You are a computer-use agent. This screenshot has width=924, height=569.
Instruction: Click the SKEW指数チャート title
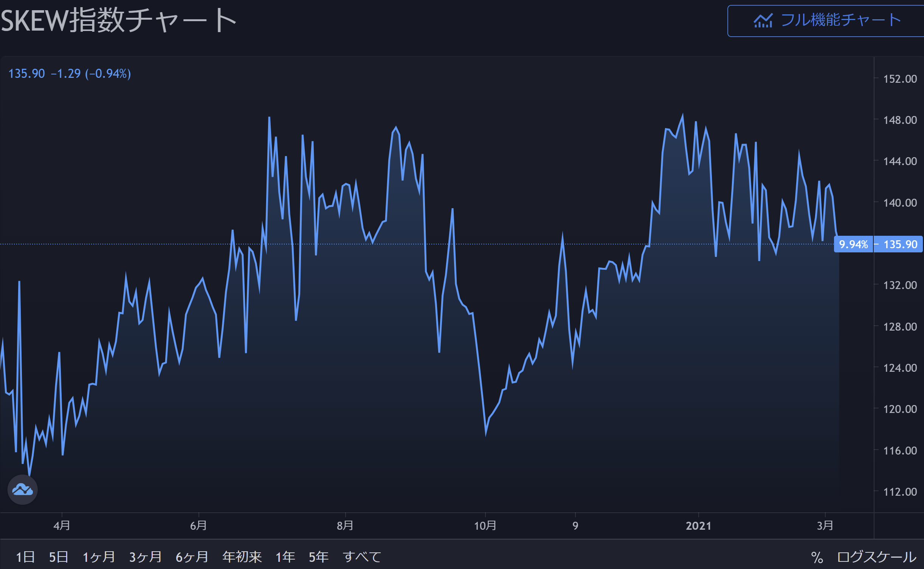[118, 20]
